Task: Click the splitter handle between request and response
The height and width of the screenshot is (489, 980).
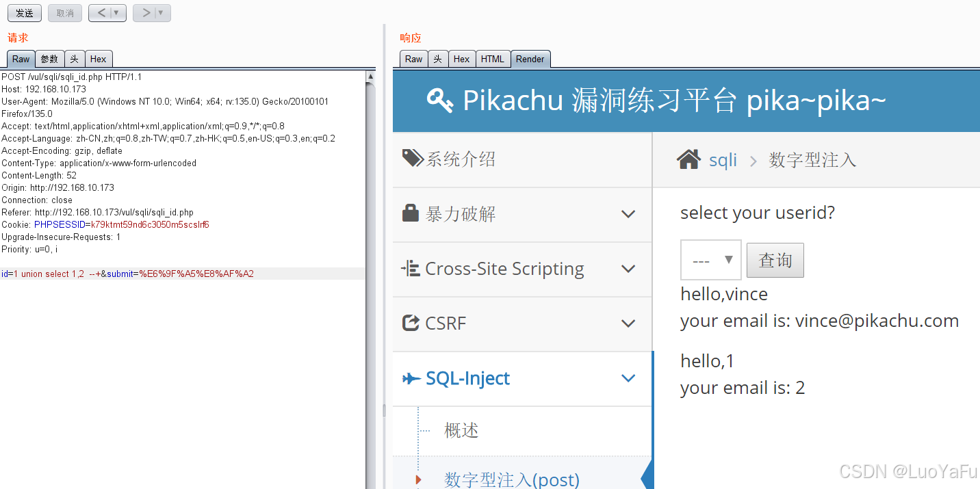Action: (x=384, y=410)
